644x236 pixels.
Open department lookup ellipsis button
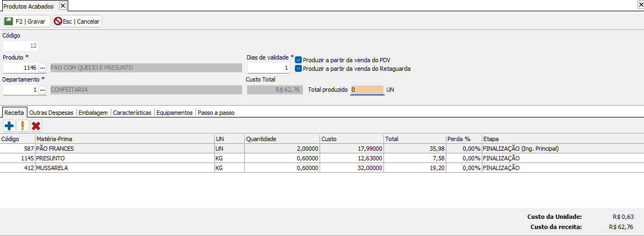(42, 90)
